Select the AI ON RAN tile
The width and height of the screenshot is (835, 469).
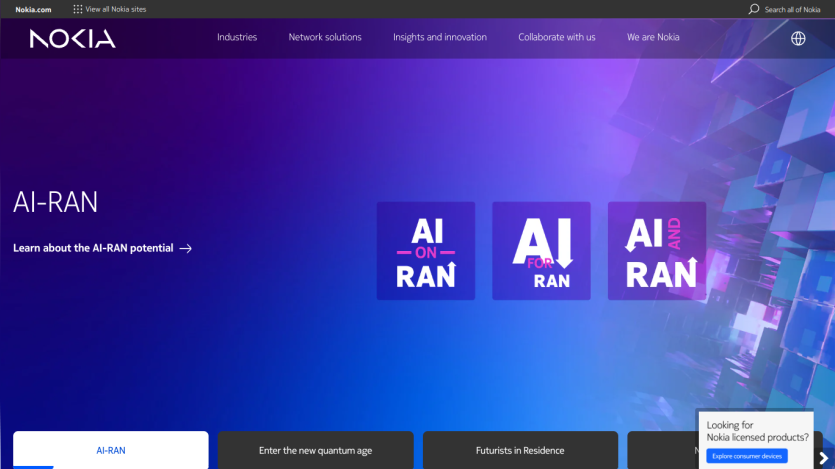click(x=425, y=251)
